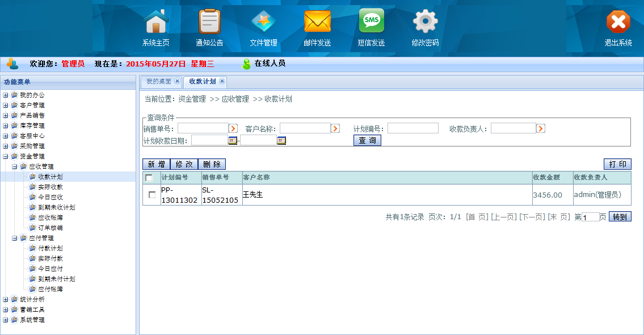The width and height of the screenshot is (644, 335).
Task: Click the 新增 add button
Action: tap(156, 164)
